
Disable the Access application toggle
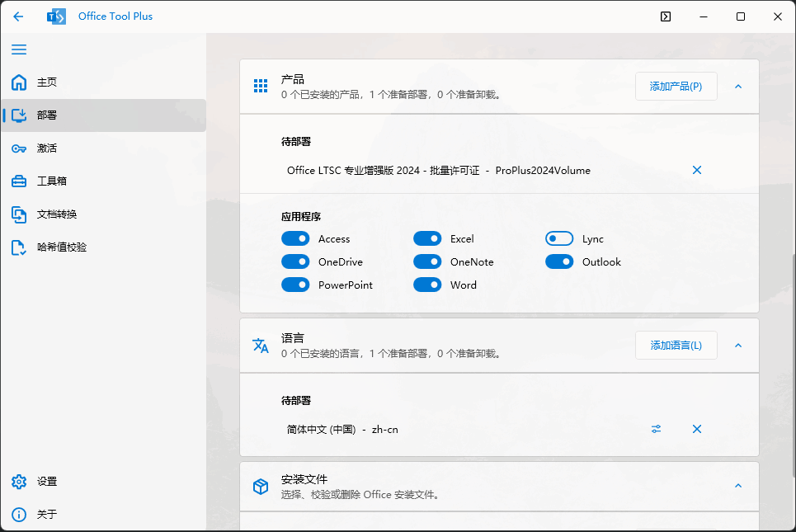click(295, 239)
